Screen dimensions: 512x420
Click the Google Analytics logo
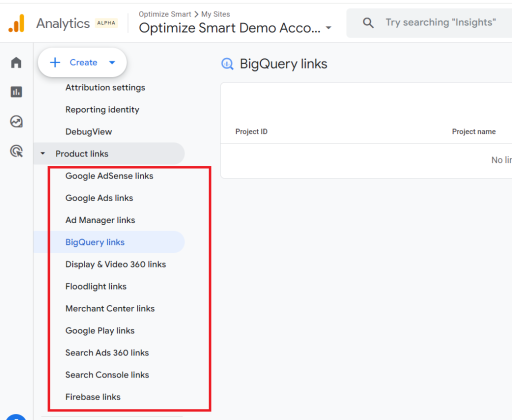pyautogui.click(x=16, y=23)
